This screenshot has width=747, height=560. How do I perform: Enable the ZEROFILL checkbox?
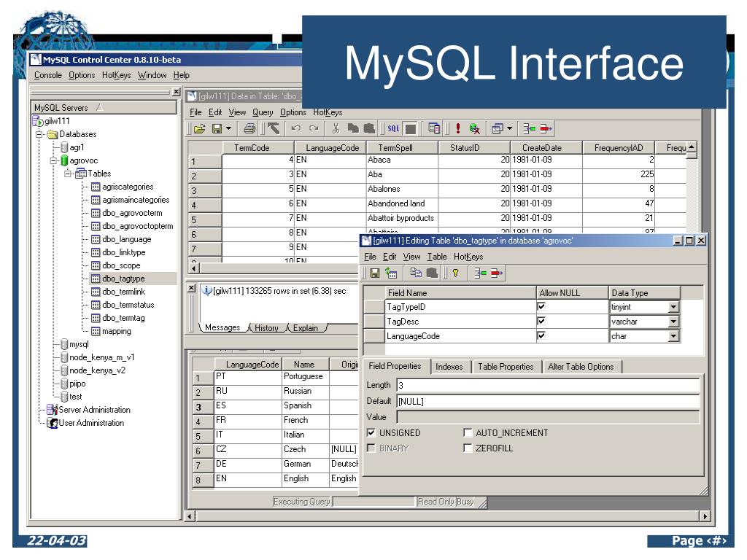[468, 448]
